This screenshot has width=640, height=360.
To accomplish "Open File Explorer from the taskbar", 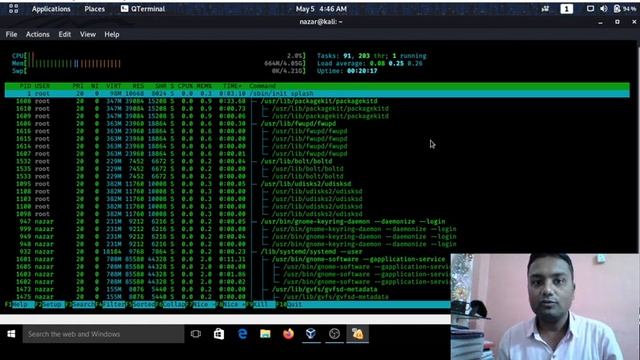I will pos(265,334).
